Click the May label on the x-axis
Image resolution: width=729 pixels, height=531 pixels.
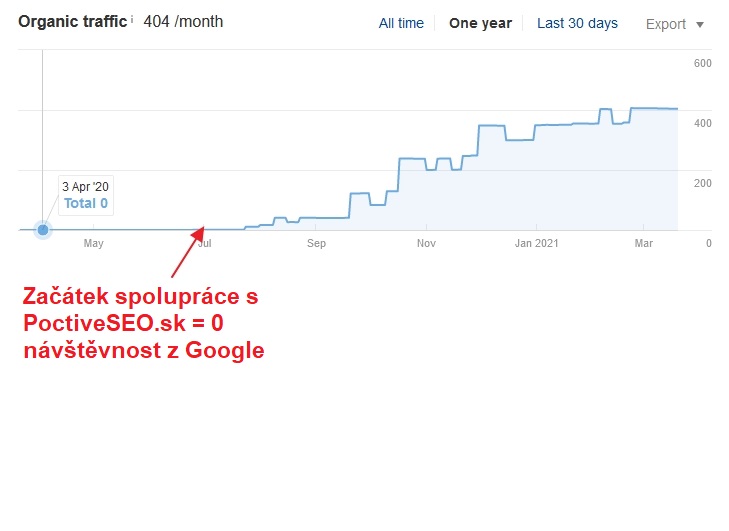[93, 243]
